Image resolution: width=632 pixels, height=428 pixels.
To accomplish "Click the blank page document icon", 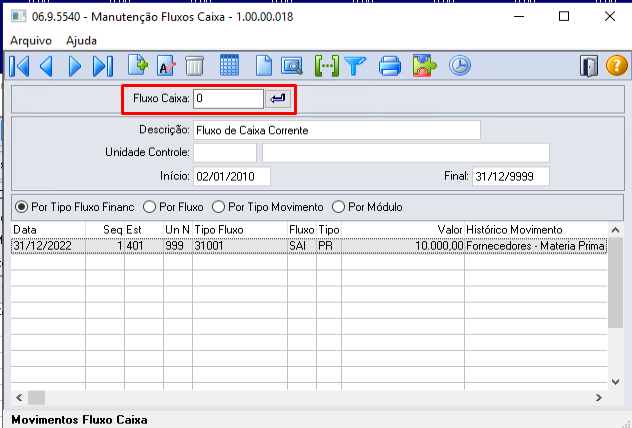I will pyautogui.click(x=264, y=66).
